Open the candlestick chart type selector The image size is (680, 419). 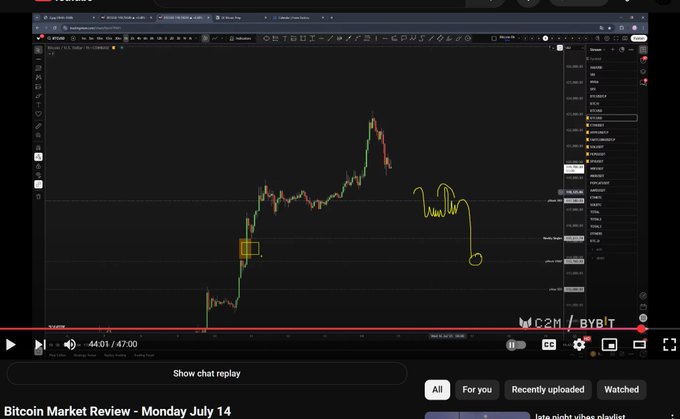click(x=206, y=38)
